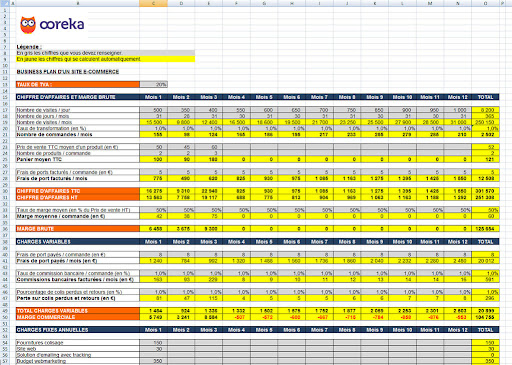The image size is (512, 365).
Task: Click the orange 'CHIFFRE D'AFFAIRES TTC' label
Action: pos(78,191)
